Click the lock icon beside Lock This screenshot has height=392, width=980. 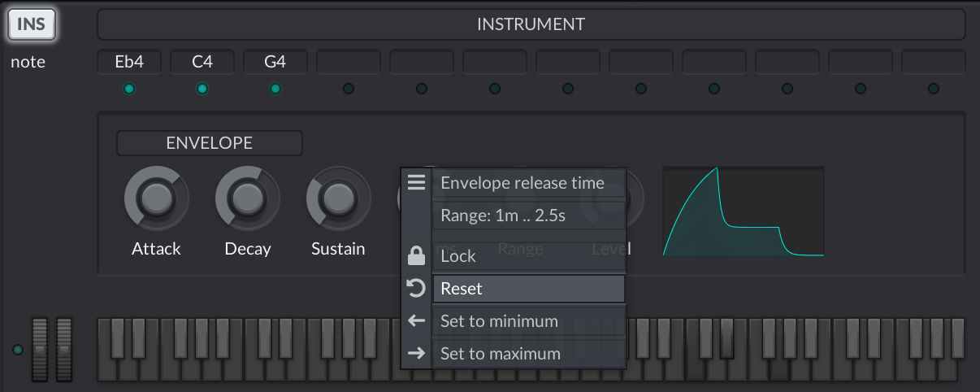[x=417, y=256]
